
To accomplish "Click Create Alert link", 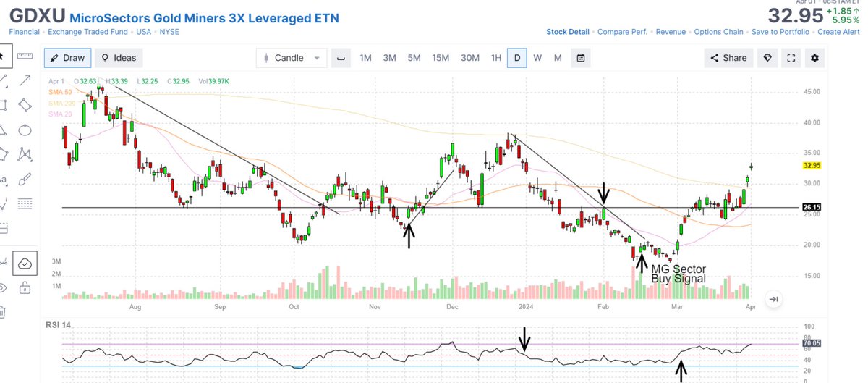I will tap(839, 32).
